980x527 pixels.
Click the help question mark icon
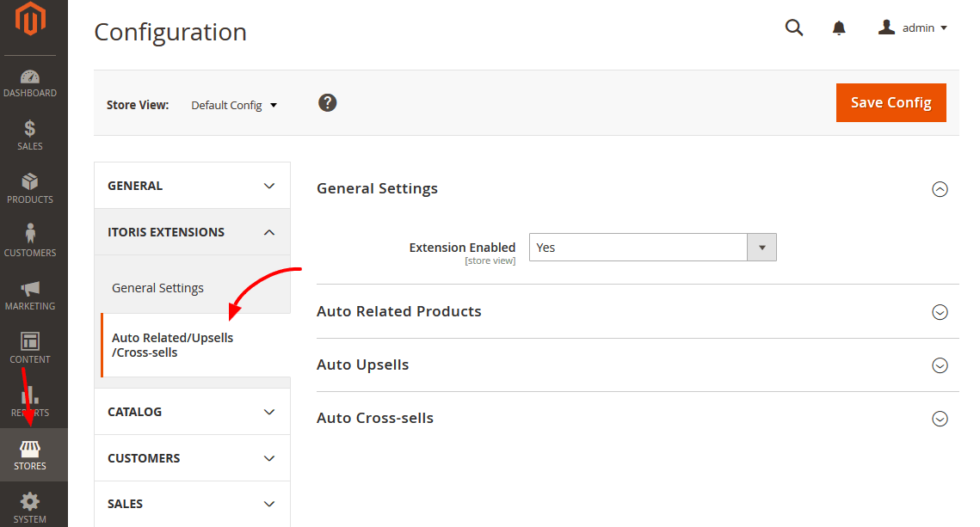pyautogui.click(x=327, y=102)
